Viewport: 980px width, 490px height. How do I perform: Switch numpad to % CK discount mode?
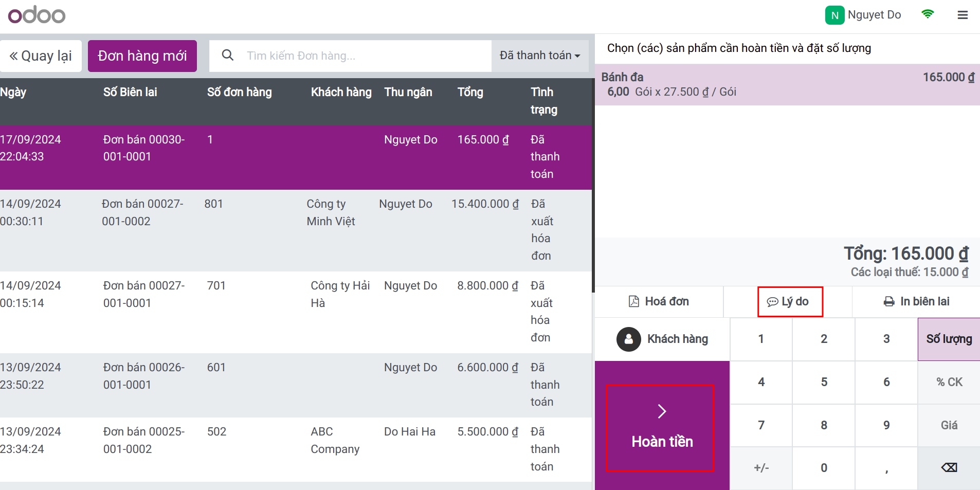[x=949, y=382]
